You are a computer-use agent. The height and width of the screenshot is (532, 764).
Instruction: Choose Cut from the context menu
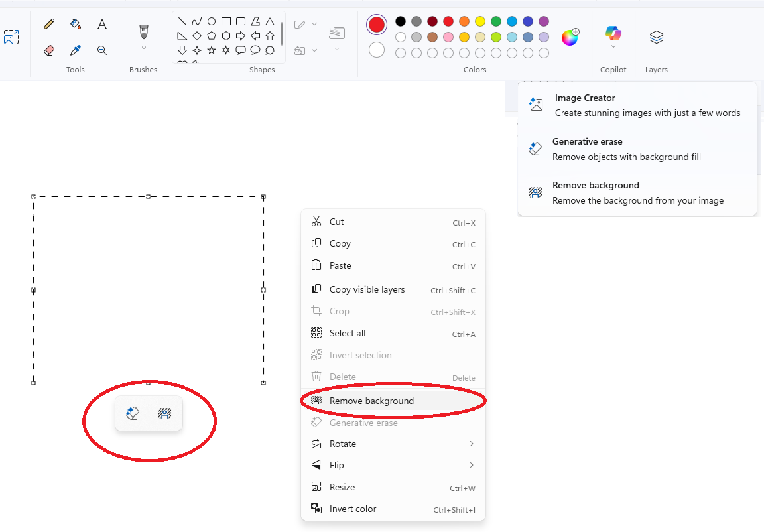click(393, 222)
